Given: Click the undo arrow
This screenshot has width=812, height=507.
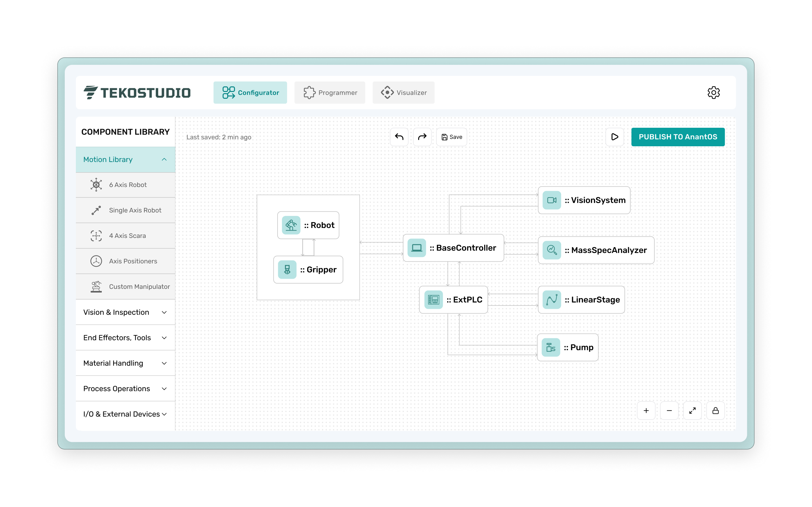Looking at the screenshot, I should tap(399, 137).
